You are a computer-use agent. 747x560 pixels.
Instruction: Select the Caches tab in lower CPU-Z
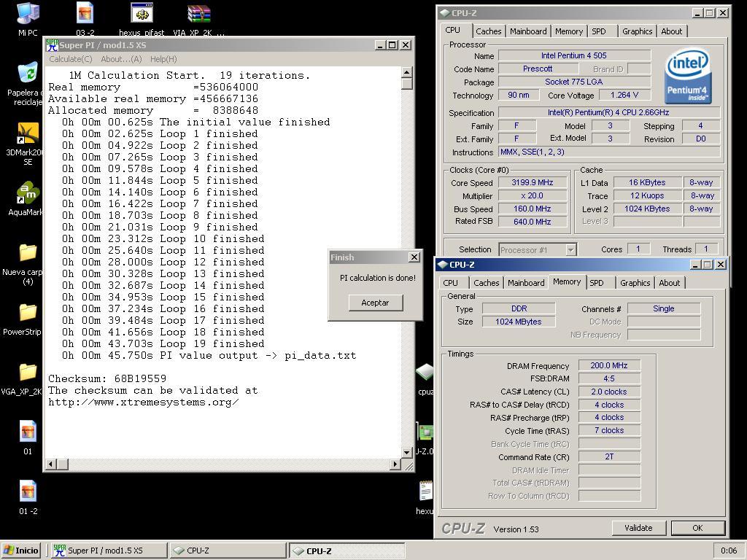pos(486,283)
